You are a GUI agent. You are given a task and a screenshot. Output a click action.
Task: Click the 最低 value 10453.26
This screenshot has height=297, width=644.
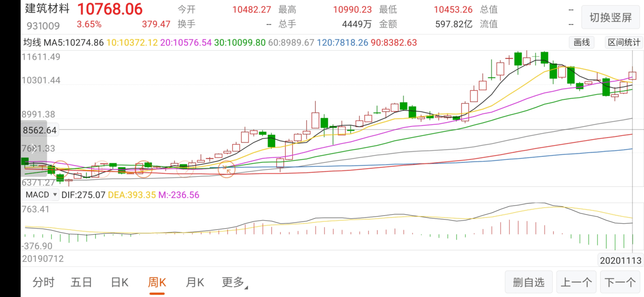click(453, 10)
